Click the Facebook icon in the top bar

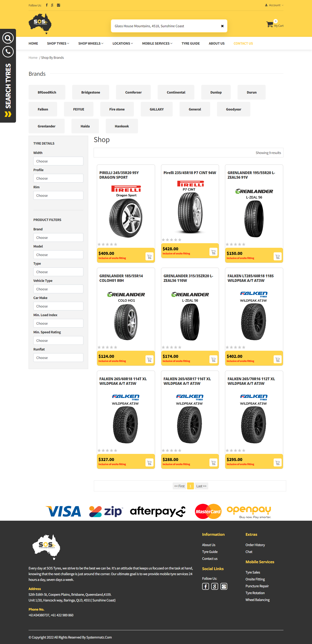(x=47, y=5)
